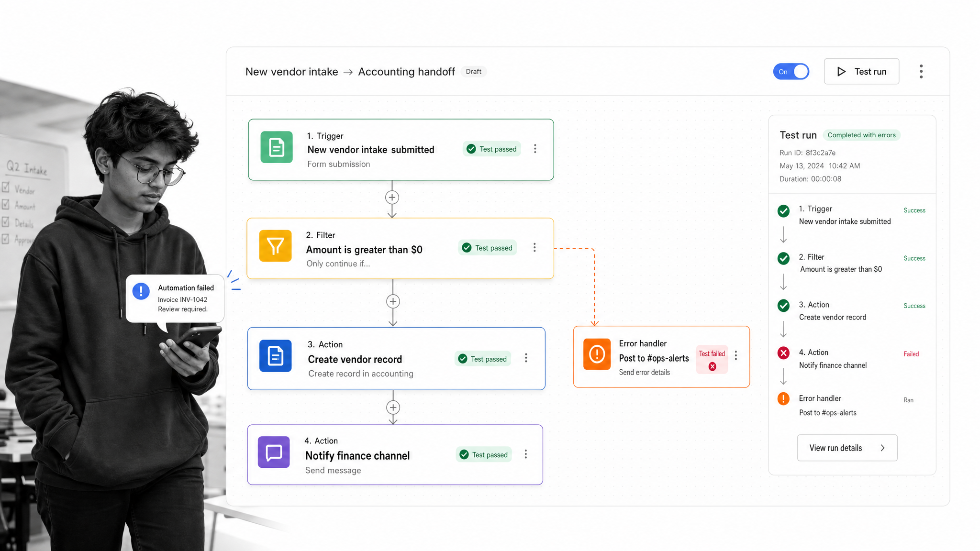Select run step 1. Trigger success check icon

click(x=783, y=211)
